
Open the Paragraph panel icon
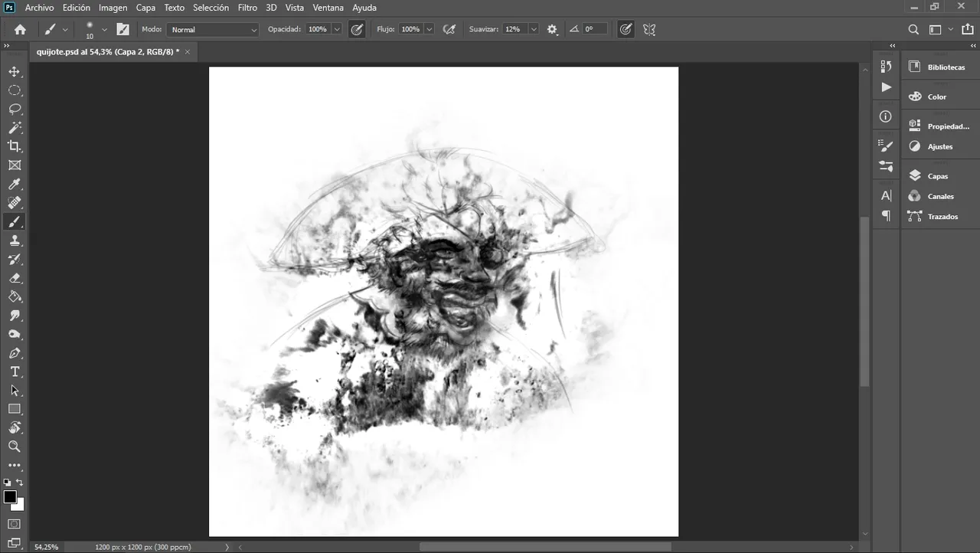click(x=886, y=216)
